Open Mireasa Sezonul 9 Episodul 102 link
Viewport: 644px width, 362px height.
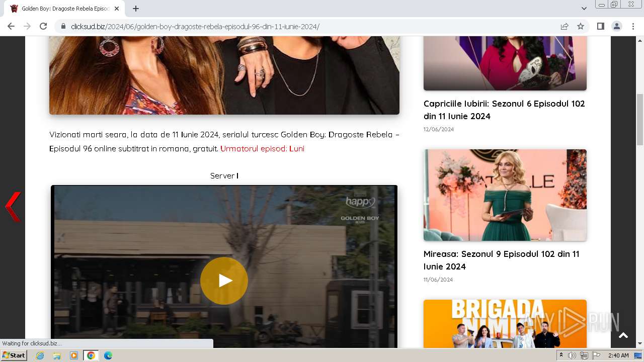click(x=501, y=260)
